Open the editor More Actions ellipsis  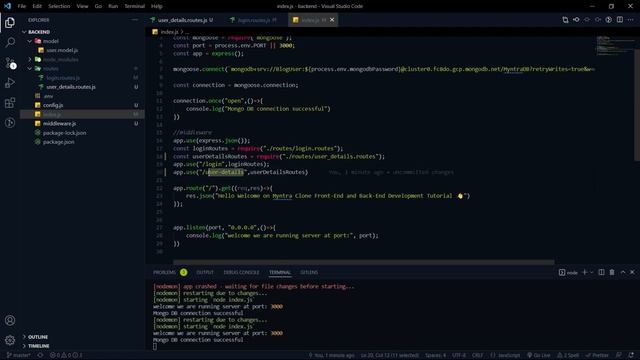click(x=631, y=20)
